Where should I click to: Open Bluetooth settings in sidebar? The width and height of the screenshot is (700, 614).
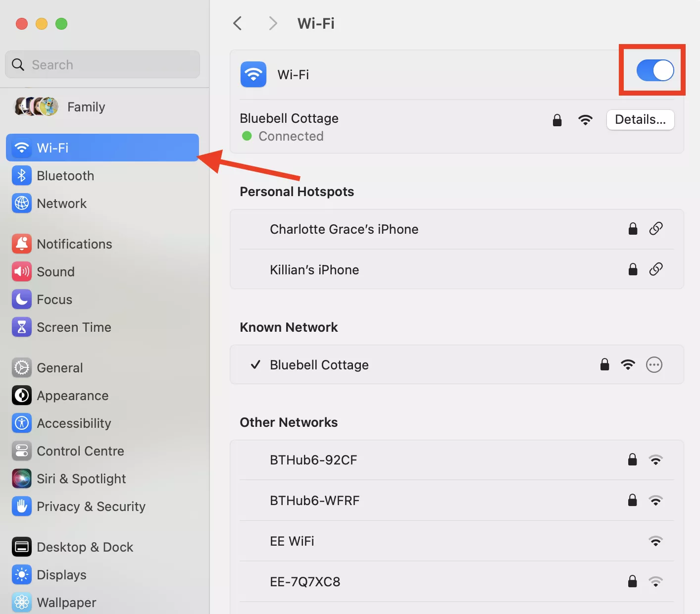tap(65, 176)
